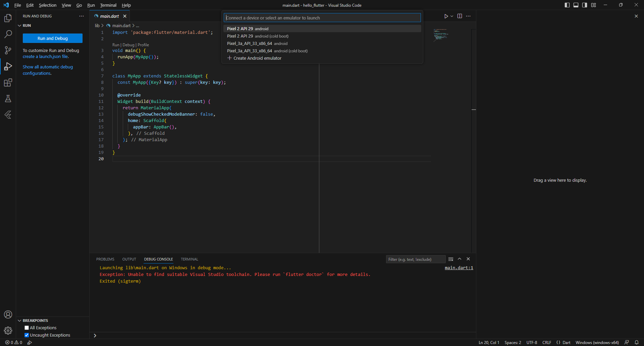Split the editor to the right
The width and height of the screenshot is (644, 346).
pyautogui.click(x=460, y=16)
